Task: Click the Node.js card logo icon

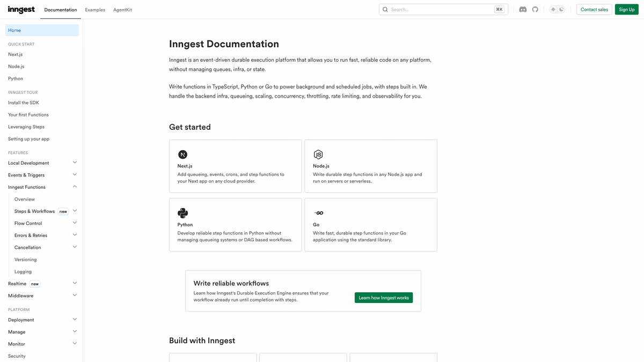Action: [x=318, y=154]
